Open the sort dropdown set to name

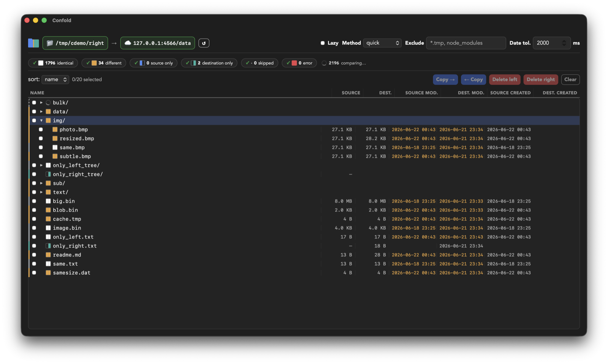[55, 79]
